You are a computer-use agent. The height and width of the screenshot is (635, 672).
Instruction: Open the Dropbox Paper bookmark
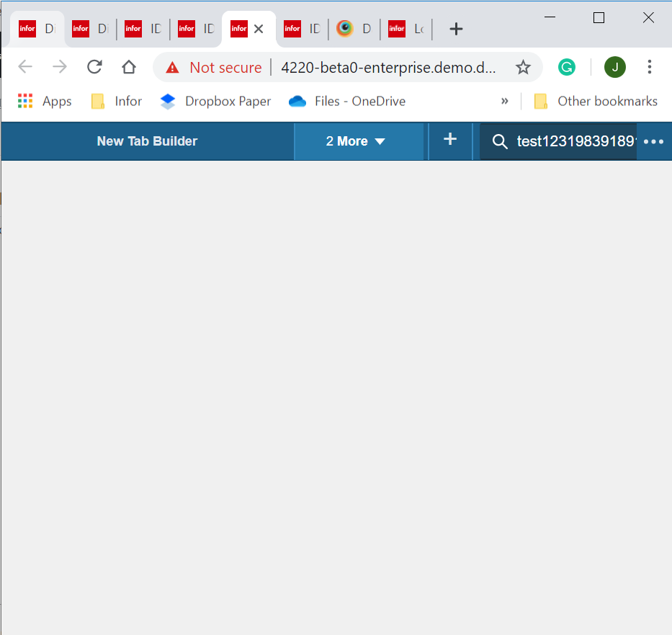(x=215, y=101)
